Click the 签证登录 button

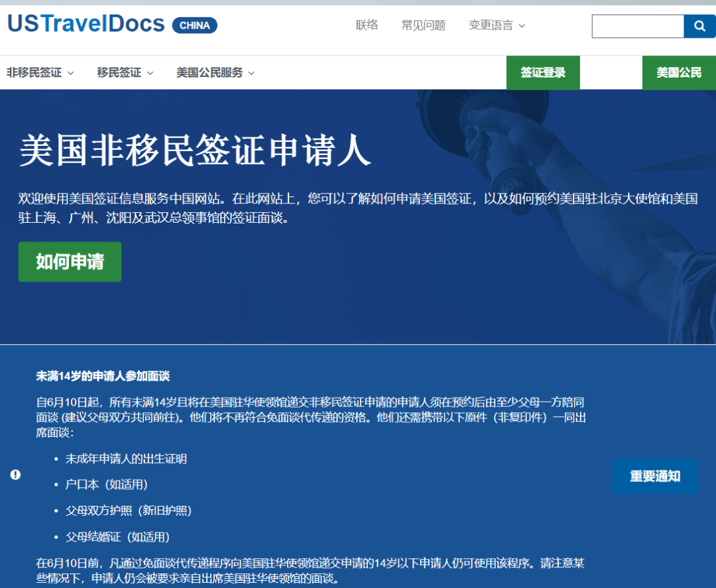[x=543, y=72]
